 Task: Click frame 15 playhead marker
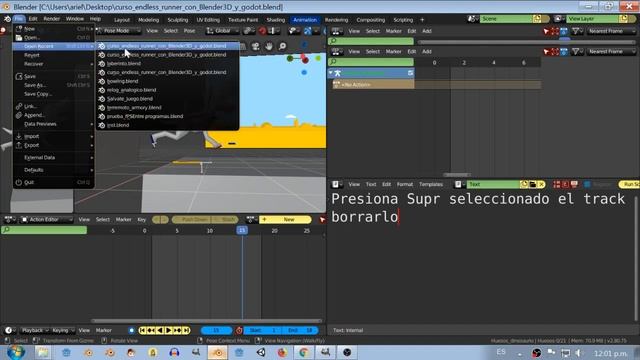tap(242, 230)
